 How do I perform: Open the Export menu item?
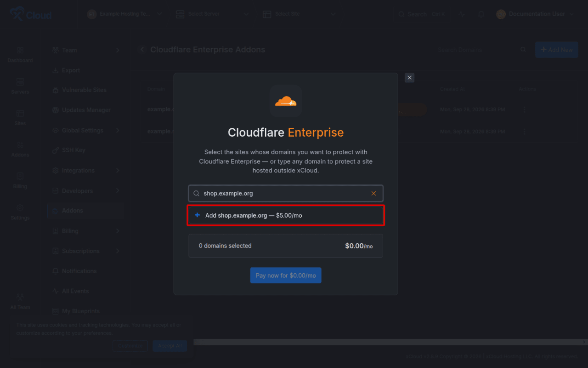[x=85, y=70]
